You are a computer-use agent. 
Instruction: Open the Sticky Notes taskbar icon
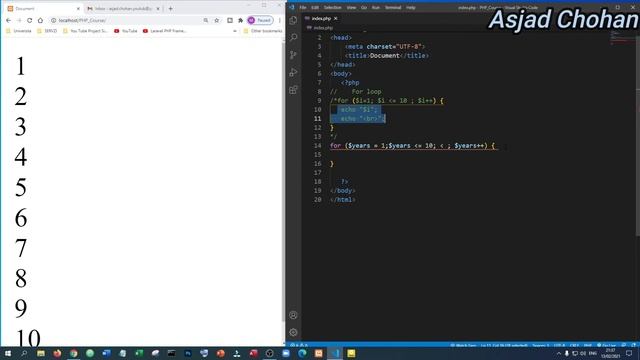click(x=351, y=353)
